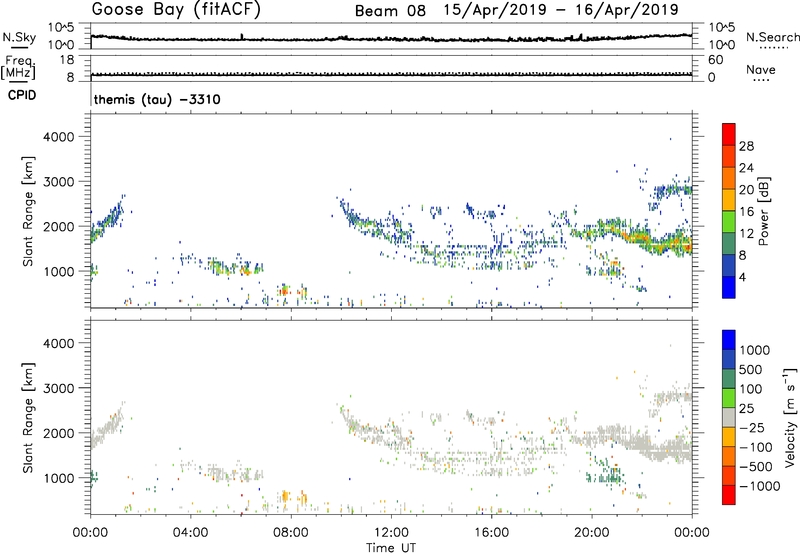Click the "24" tick on power colour bar
Image resolution: width=800 pixels, height=554 pixels.
(x=746, y=168)
